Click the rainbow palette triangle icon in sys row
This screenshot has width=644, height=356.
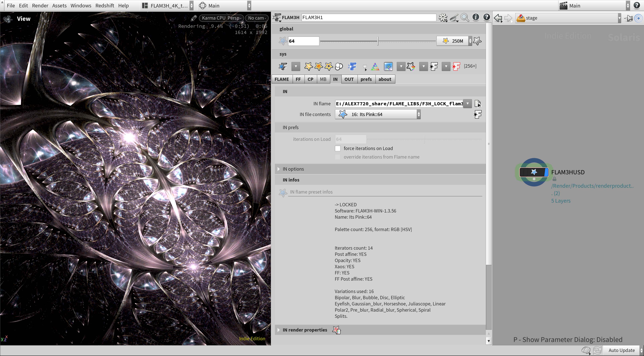[375, 66]
